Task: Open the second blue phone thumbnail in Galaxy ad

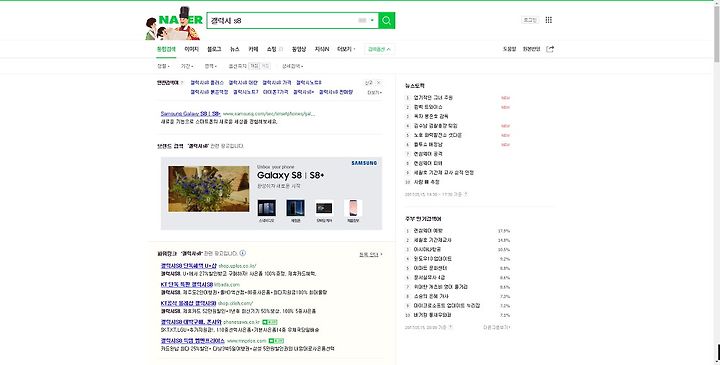Action: click(295, 208)
